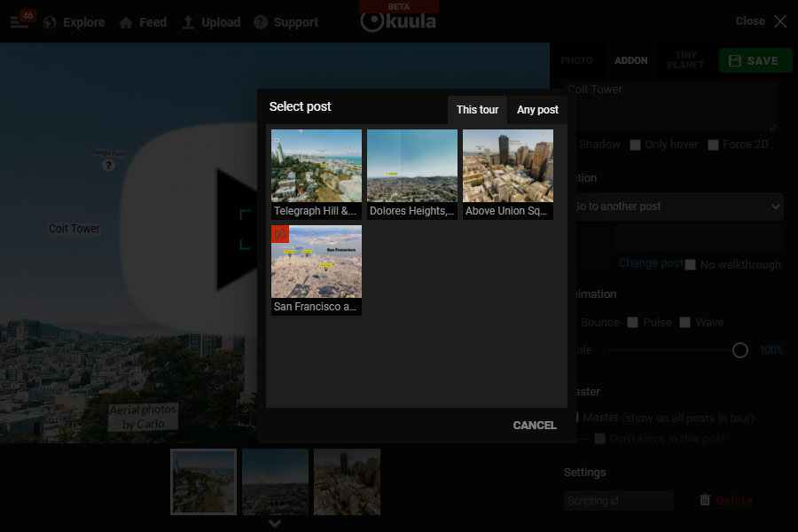Open the Explore globe icon

50,22
